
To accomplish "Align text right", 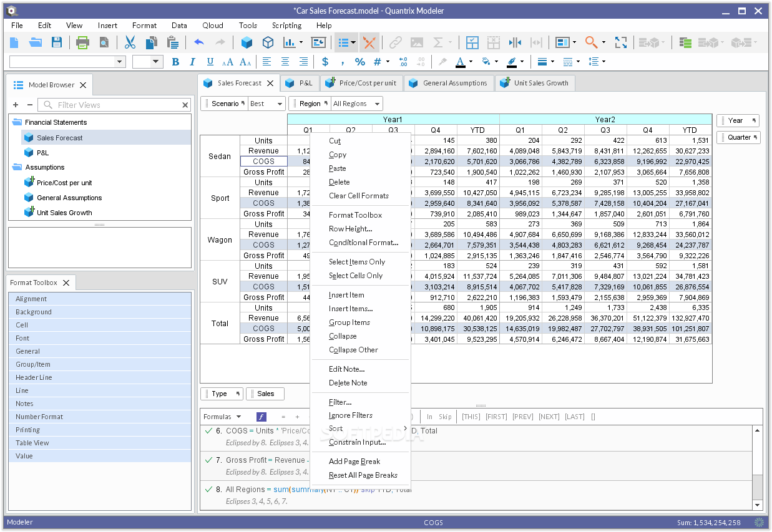I will tap(303, 62).
